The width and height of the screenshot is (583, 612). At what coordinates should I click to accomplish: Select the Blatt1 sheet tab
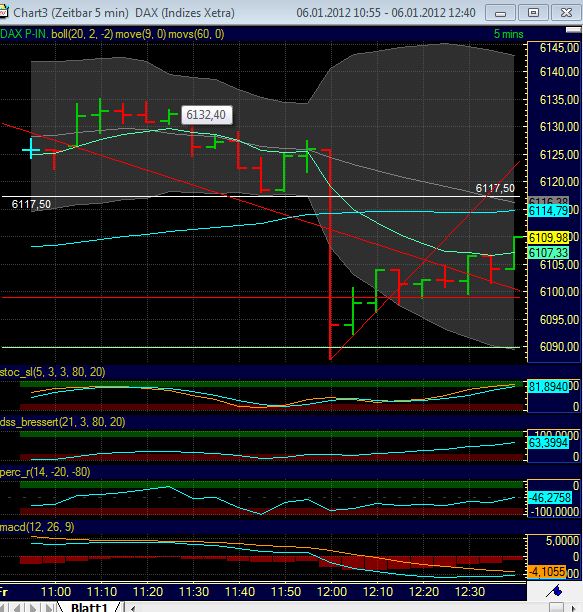pyautogui.click(x=89, y=607)
